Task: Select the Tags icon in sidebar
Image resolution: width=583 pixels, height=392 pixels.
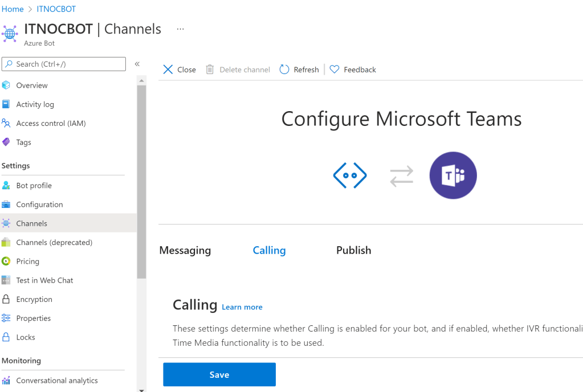Action: [6, 142]
